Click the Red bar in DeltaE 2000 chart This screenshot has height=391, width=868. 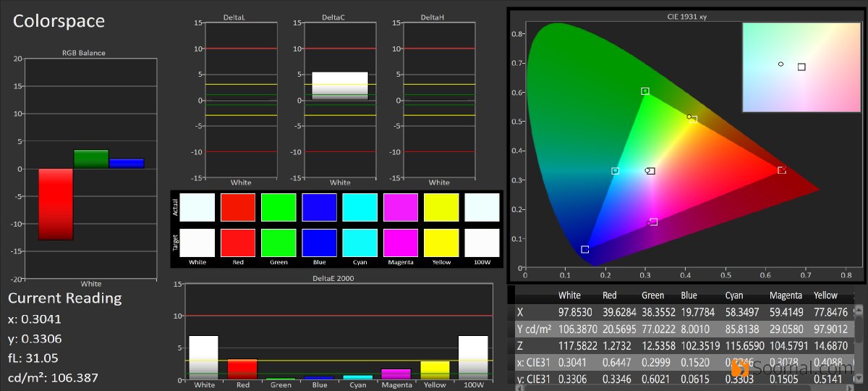pyautogui.click(x=242, y=369)
